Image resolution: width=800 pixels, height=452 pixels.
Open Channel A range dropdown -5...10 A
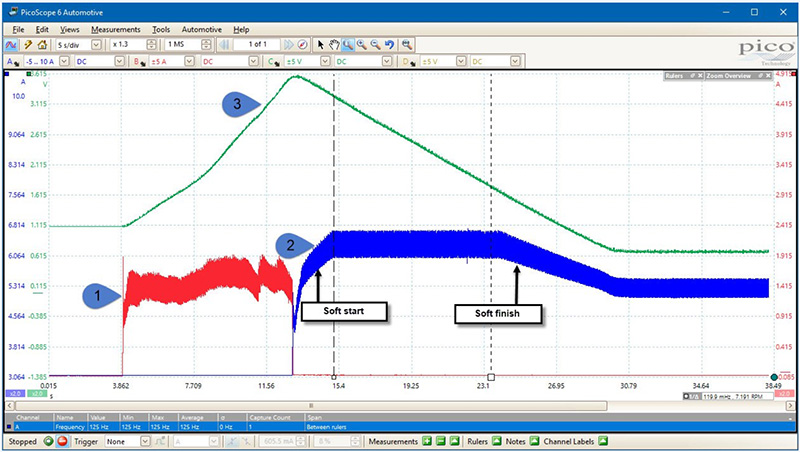(x=47, y=61)
